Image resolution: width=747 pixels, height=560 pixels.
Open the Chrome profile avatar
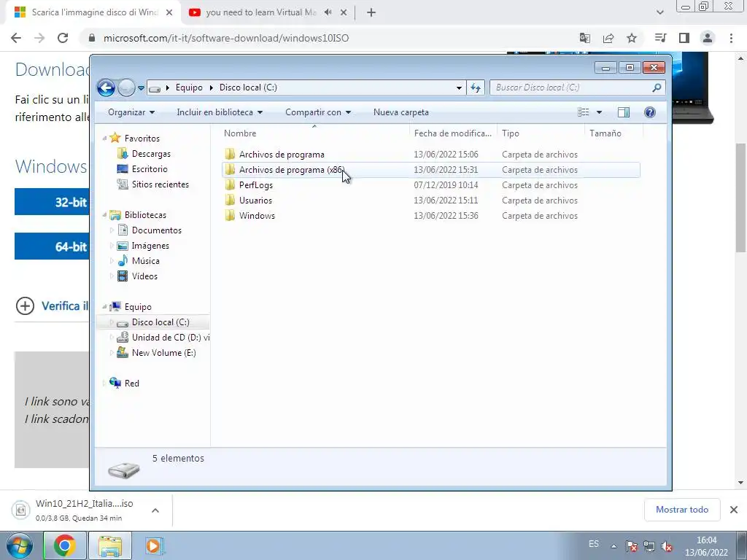click(708, 38)
